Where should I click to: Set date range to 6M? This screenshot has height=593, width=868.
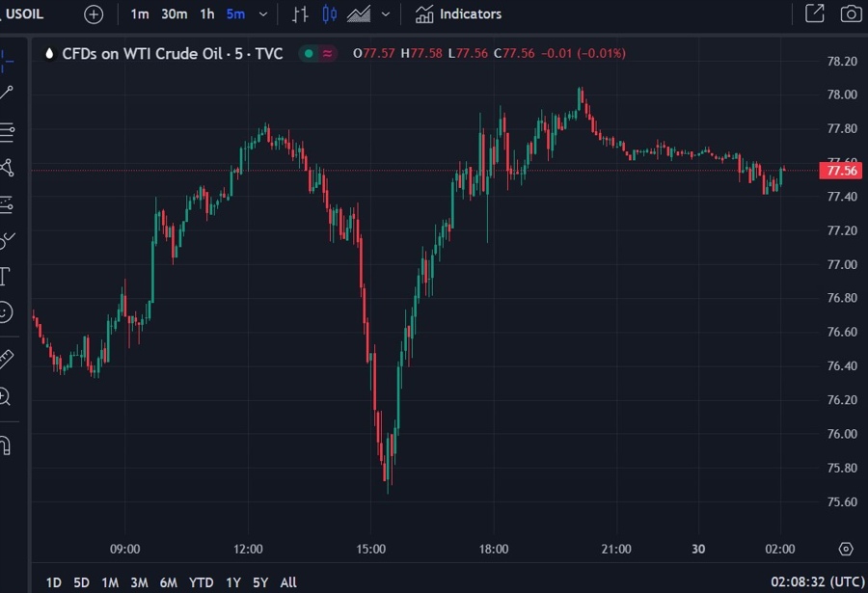(168, 582)
